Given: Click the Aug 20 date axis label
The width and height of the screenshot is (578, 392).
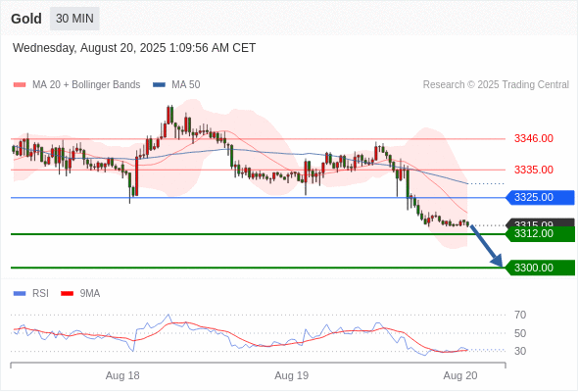Looking at the screenshot, I should [x=460, y=375].
